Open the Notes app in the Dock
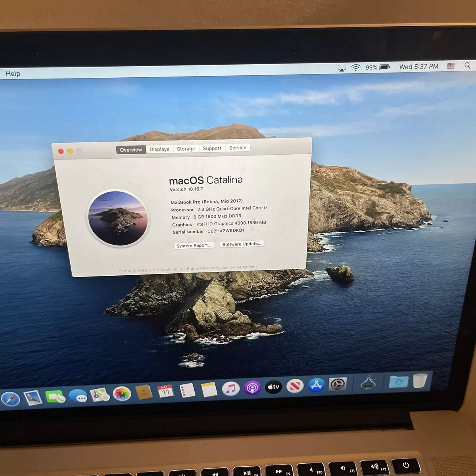The width and height of the screenshot is (476, 476). (x=209, y=390)
